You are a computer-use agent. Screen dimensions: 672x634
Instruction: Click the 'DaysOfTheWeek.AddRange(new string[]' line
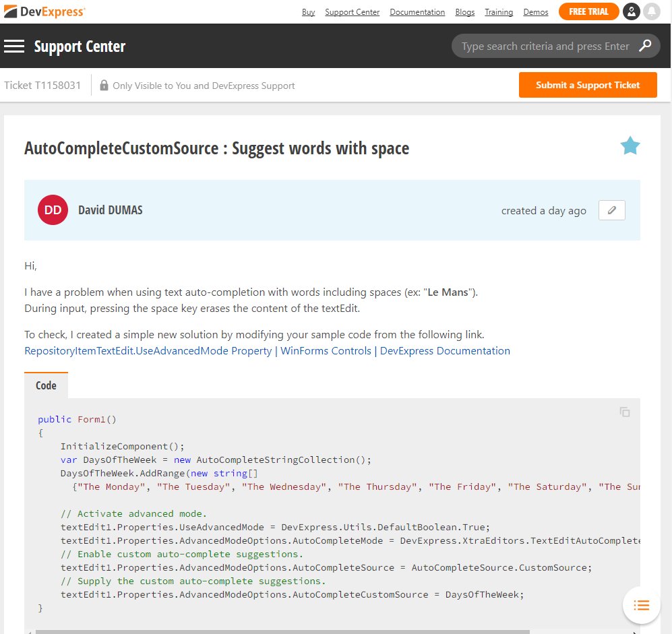[x=159, y=474]
